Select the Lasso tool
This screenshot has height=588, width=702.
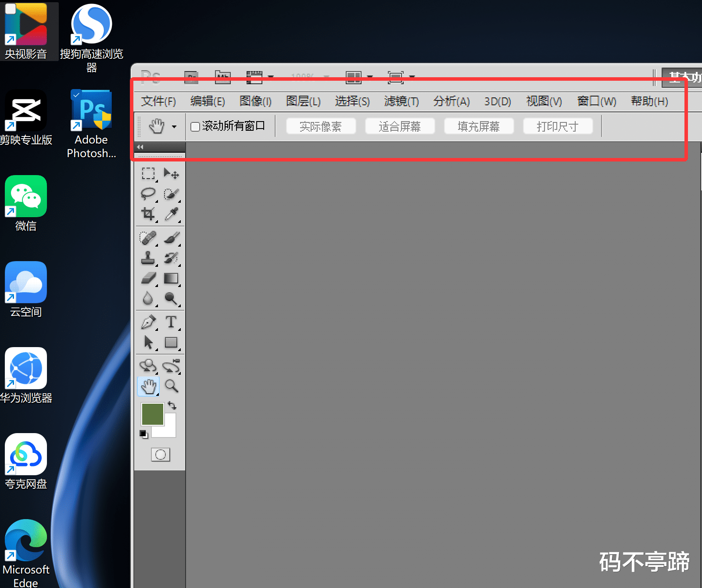click(x=148, y=194)
